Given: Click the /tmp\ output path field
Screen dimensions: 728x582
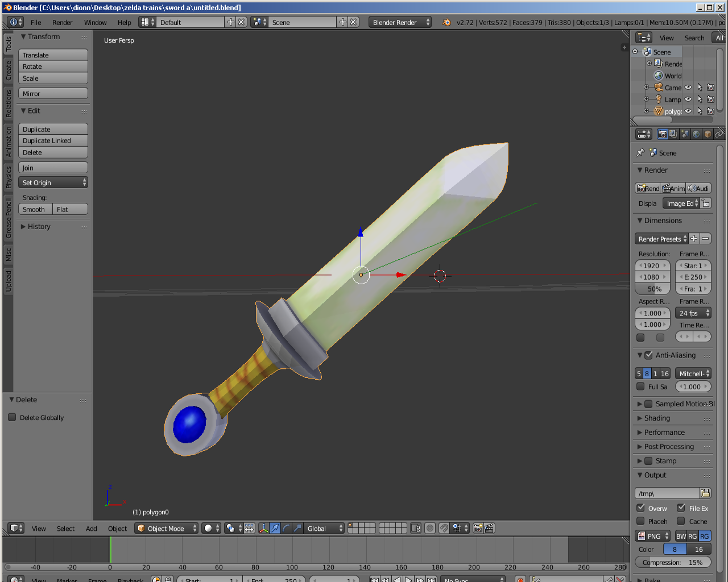Looking at the screenshot, I should (x=669, y=493).
